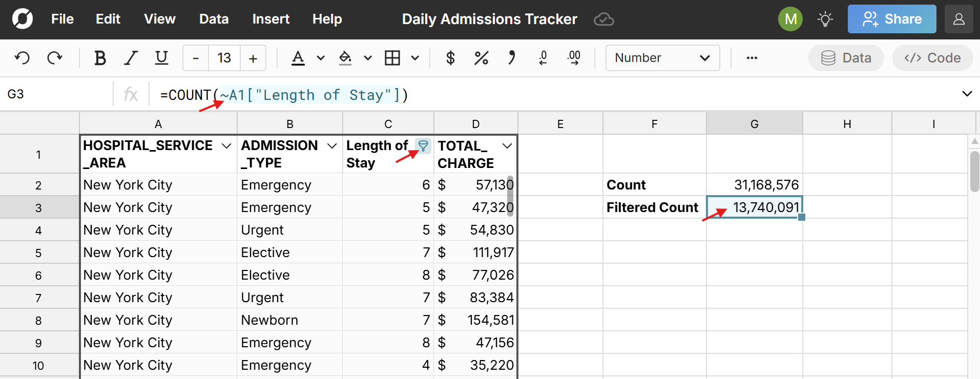Select column G header

pos(755,124)
